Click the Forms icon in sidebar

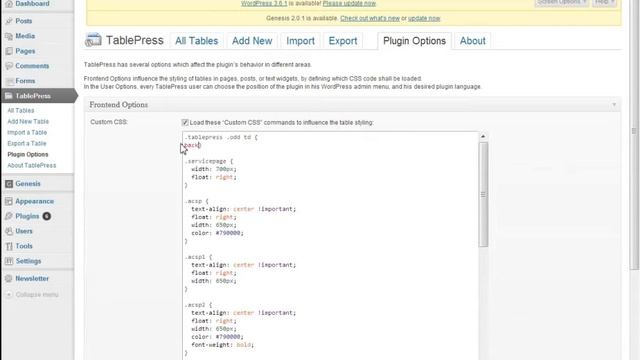coord(9,81)
